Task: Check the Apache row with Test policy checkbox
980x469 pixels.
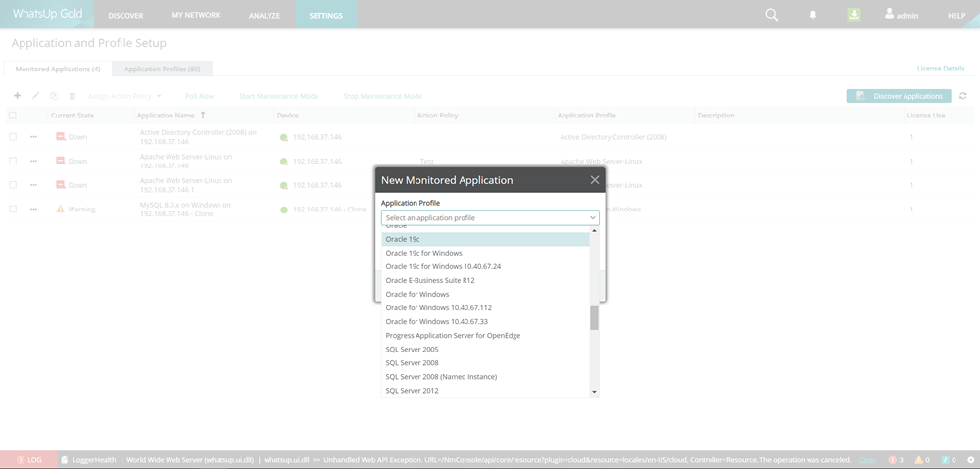Action: click(13, 162)
